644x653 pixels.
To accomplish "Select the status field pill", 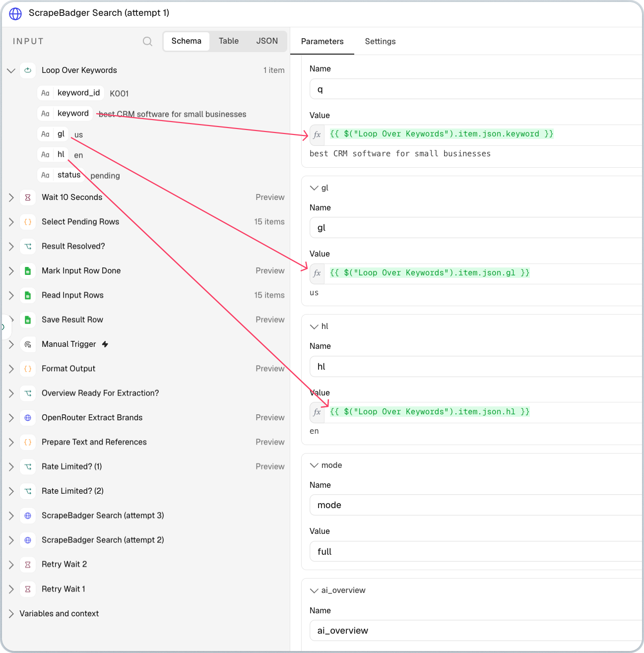I will pos(62,175).
